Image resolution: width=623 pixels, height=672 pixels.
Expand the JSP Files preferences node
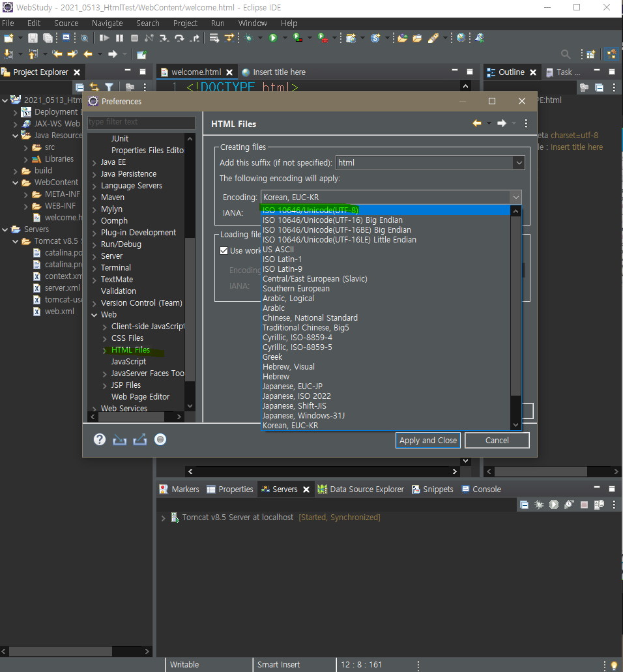click(x=105, y=385)
